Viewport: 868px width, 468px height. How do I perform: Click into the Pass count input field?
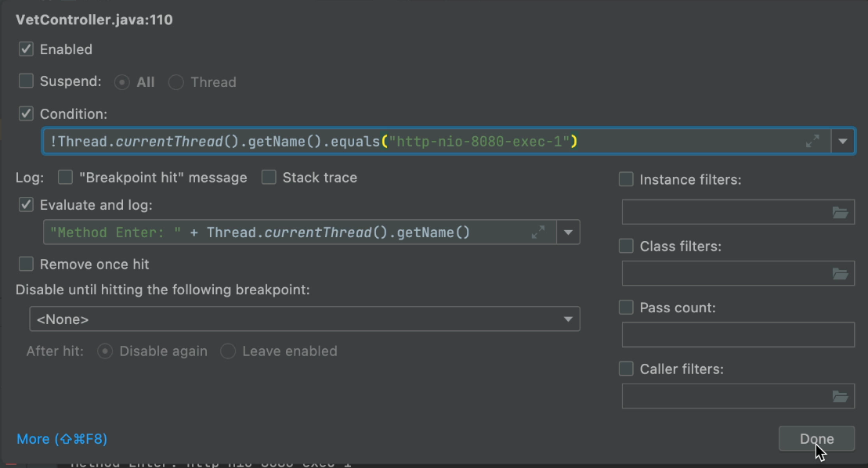pos(737,335)
